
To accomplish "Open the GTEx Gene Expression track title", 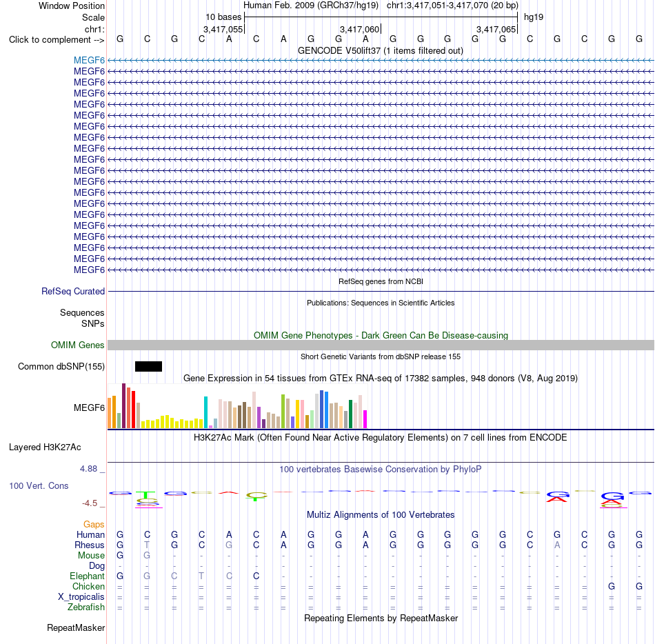I will point(381,378).
